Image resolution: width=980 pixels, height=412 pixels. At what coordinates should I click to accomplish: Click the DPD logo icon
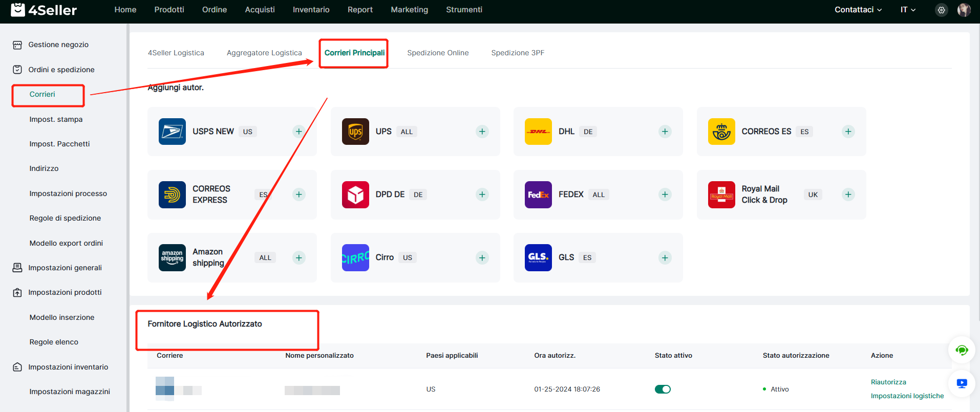(355, 194)
